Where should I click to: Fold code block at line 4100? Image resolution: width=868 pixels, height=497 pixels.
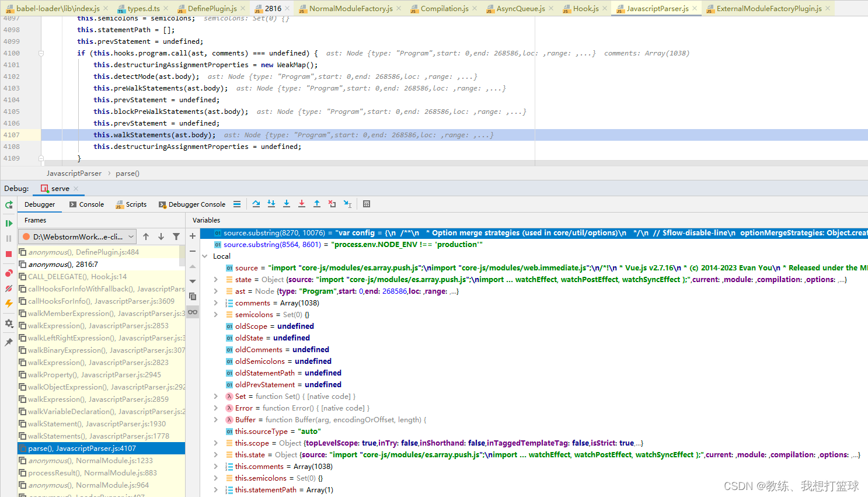point(41,53)
